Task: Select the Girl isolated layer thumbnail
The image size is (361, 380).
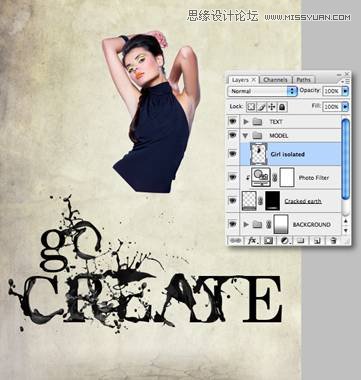Action: tap(258, 154)
